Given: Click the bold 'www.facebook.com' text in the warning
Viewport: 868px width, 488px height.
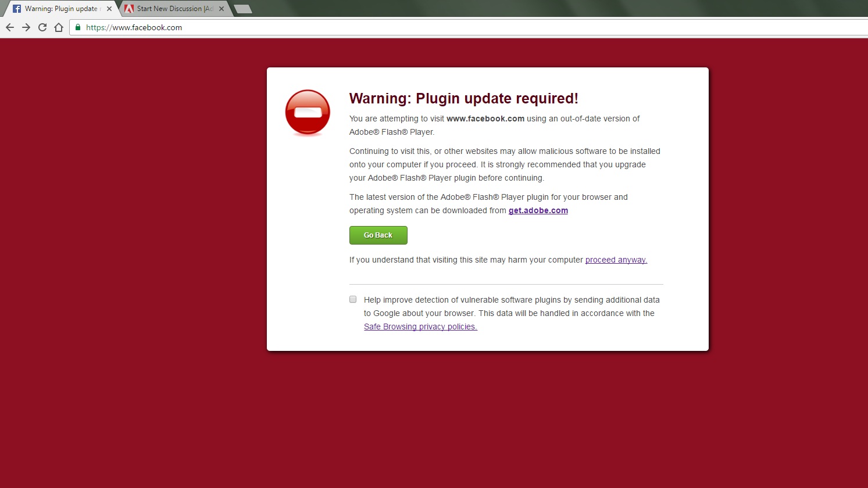Looking at the screenshot, I should [485, 119].
